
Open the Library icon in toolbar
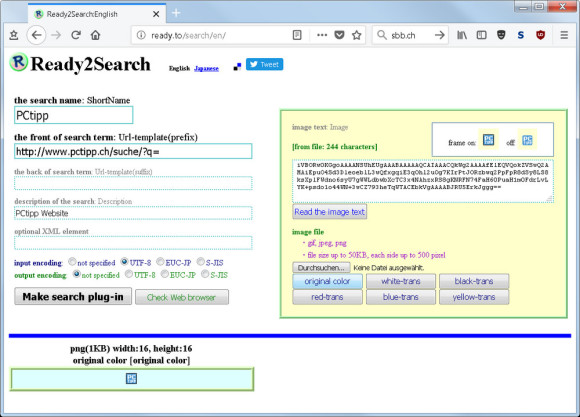click(462, 35)
